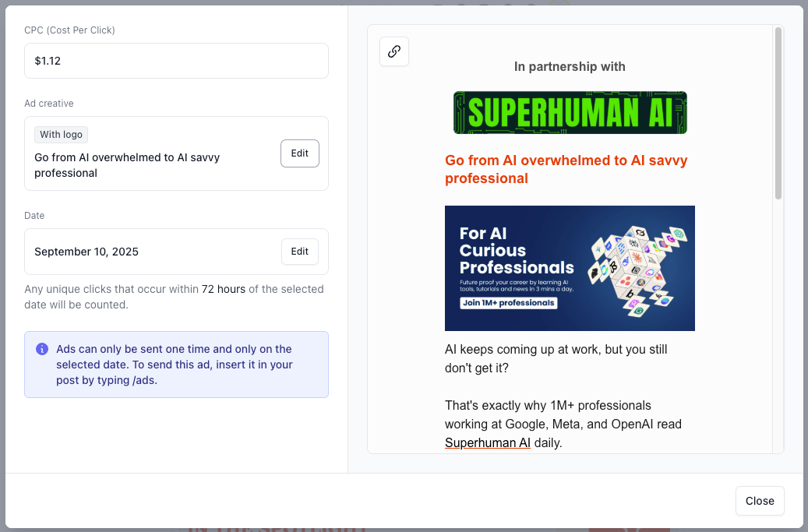Click the "September 10, 2025" date text
This screenshot has height=532, width=808.
(x=86, y=252)
